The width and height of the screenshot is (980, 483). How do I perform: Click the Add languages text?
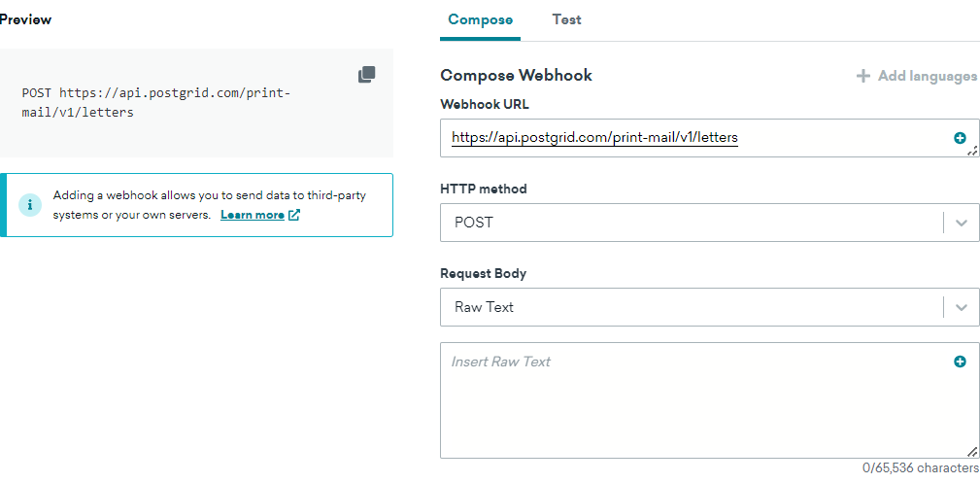[927, 76]
